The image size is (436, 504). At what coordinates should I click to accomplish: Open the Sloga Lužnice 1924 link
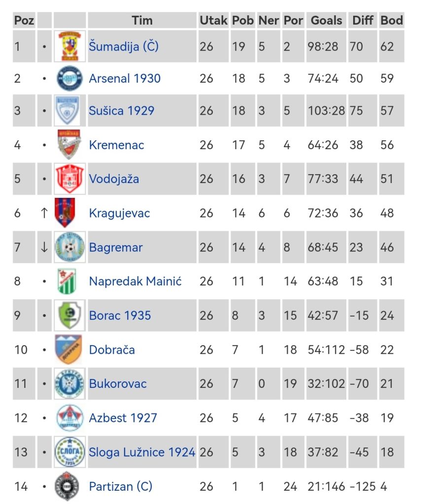click(142, 452)
